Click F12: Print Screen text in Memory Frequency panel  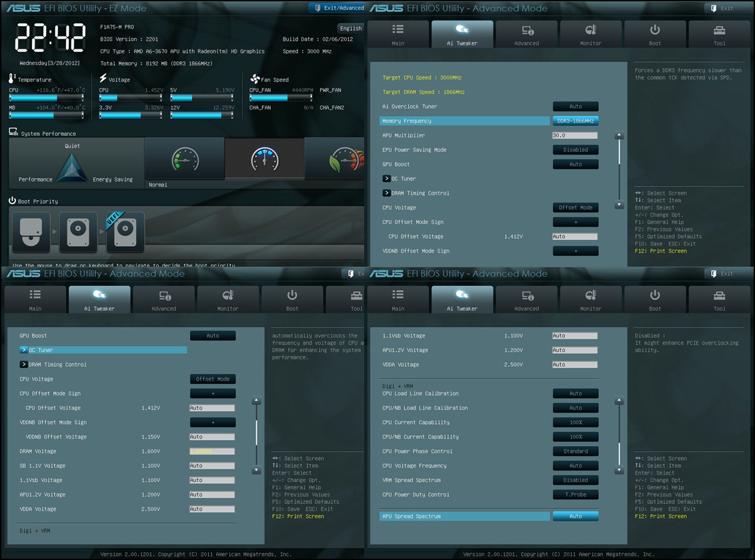tap(660, 251)
